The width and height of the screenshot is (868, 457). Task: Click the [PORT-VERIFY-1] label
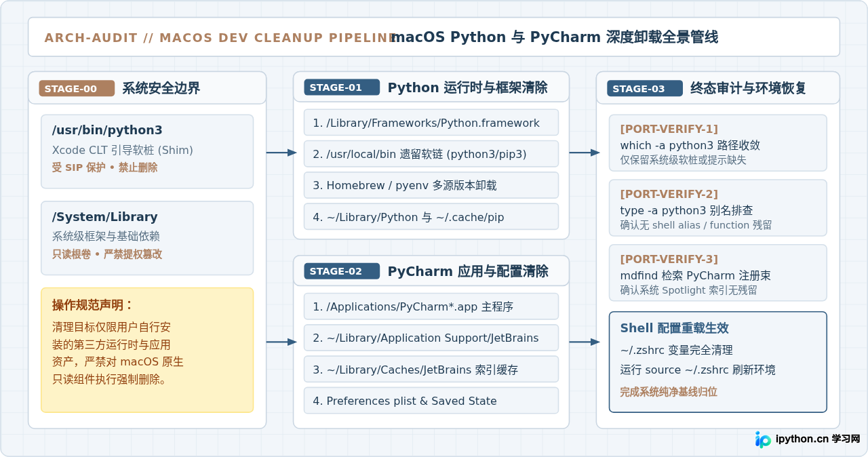coord(669,129)
